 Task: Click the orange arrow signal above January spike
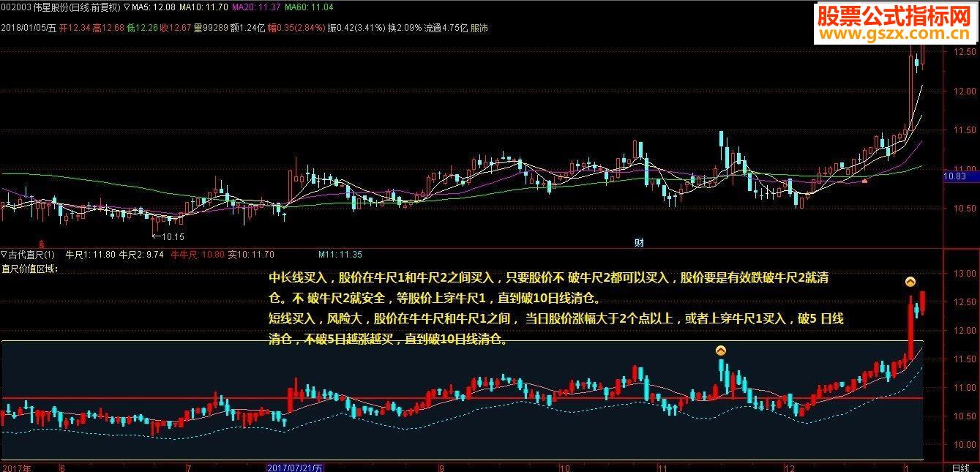pos(910,281)
